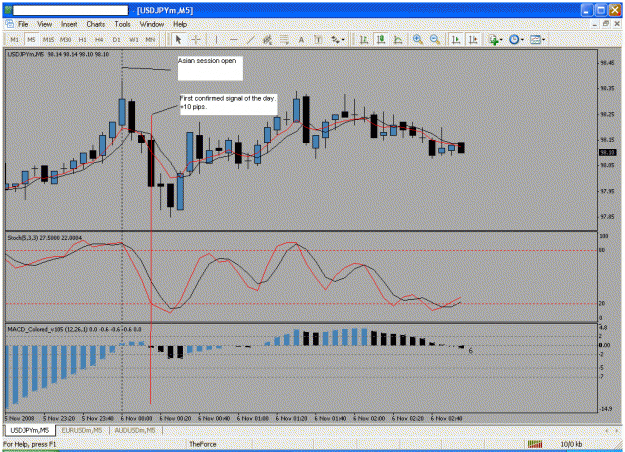Click the connection status bars icon
625x452 pixels.
[x=535, y=444]
